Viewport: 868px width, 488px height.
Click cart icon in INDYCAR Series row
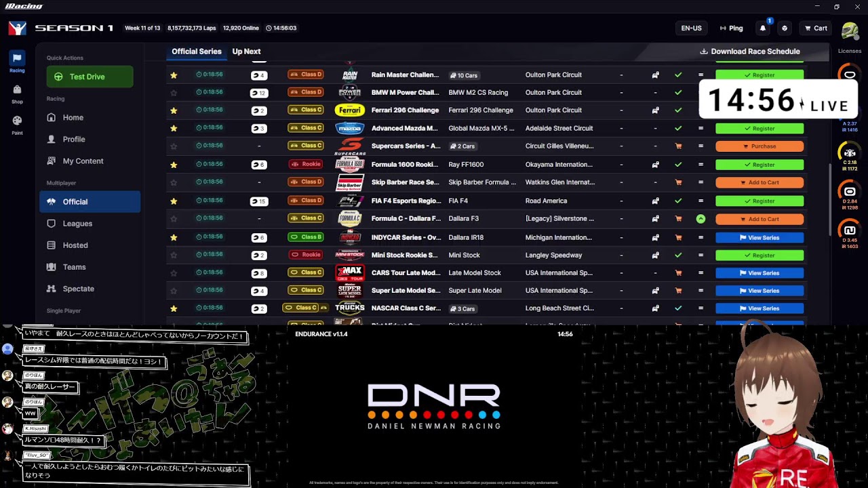pyautogui.click(x=678, y=238)
